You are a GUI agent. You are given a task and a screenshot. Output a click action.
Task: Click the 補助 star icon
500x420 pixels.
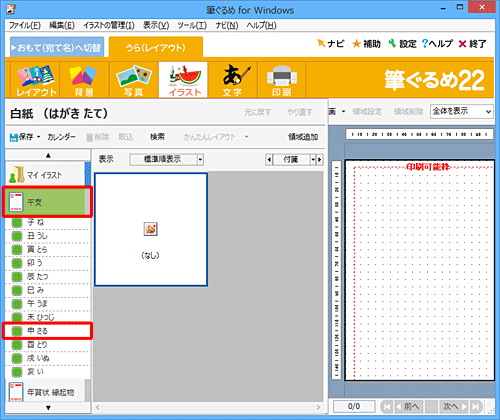[357, 43]
